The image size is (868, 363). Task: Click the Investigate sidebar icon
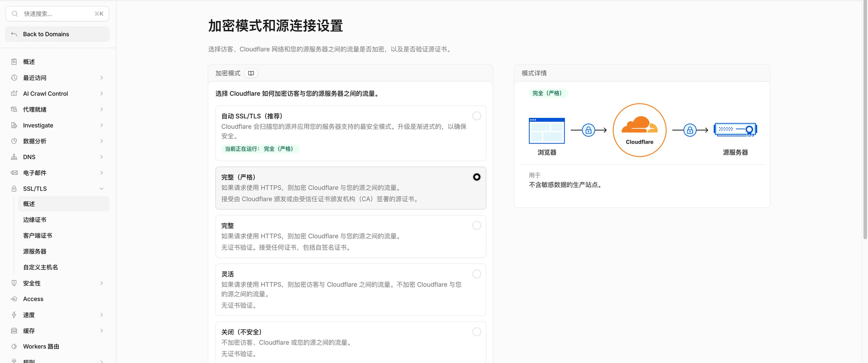pyautogui.click(x=14, y=125)
